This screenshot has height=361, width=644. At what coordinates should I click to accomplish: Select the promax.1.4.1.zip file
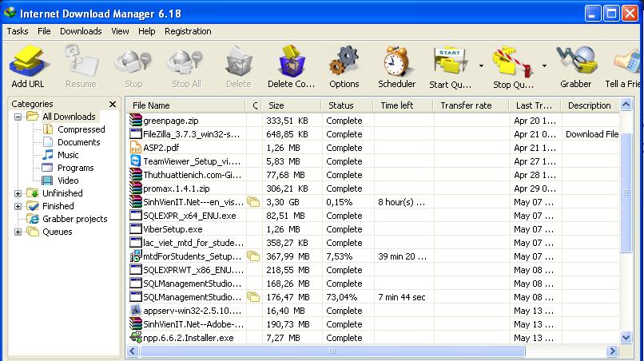(x=177, y=188)
